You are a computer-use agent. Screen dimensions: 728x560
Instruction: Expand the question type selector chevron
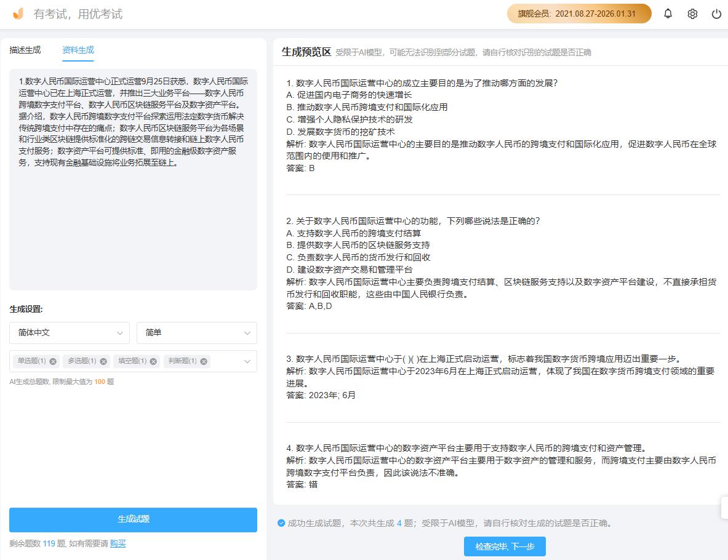point(247,361)
